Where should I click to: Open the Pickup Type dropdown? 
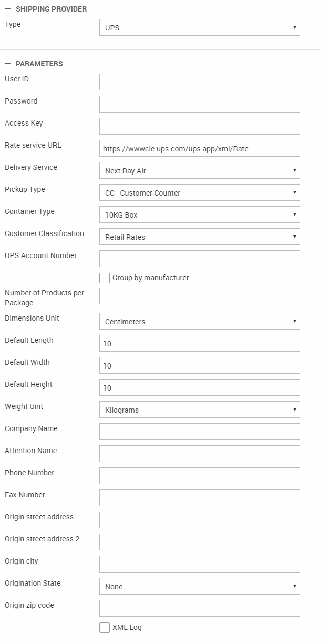[199, 193]
